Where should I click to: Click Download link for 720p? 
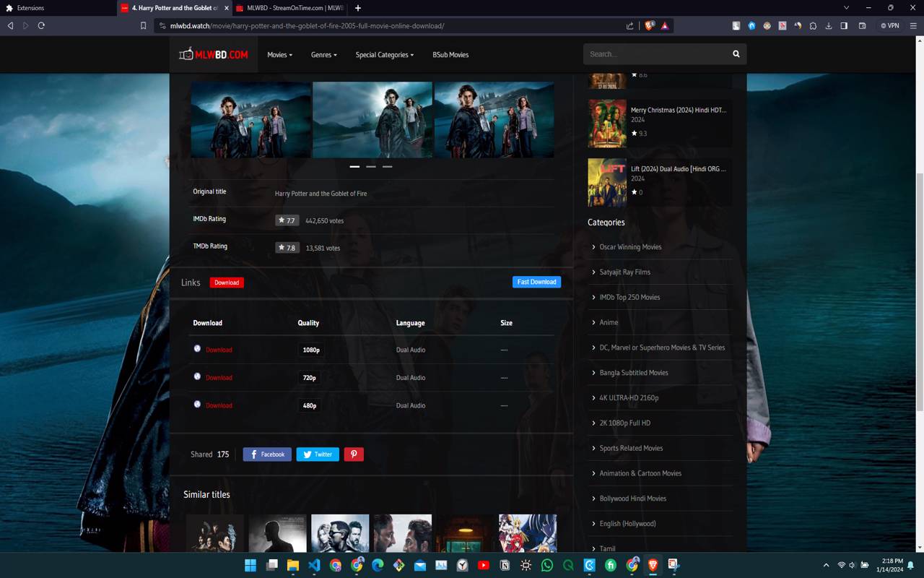click(219, 378)
